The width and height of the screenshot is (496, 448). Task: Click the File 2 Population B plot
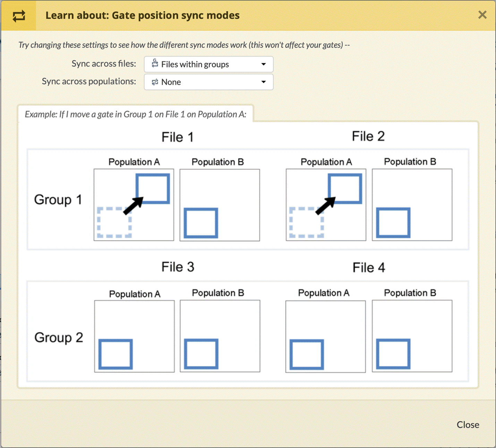tap(412, 205)
